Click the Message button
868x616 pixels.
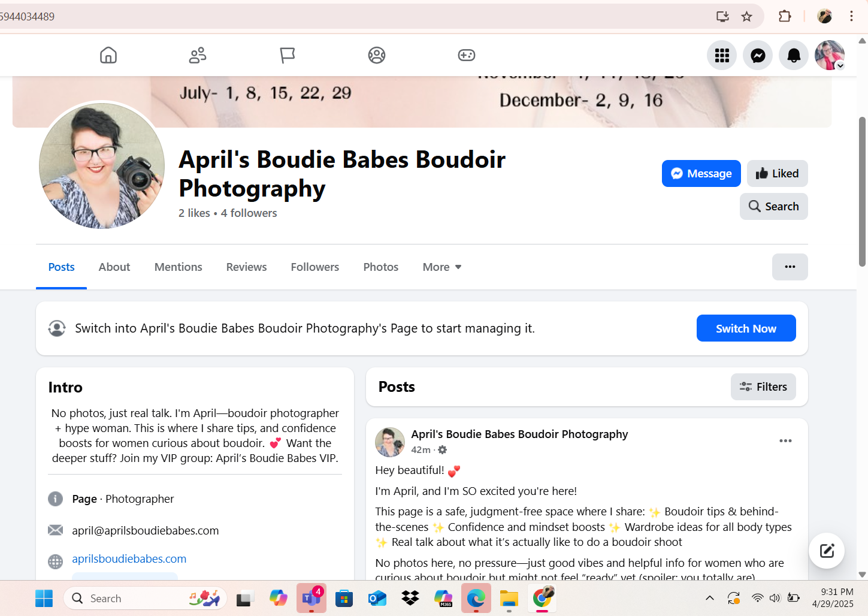701,173
